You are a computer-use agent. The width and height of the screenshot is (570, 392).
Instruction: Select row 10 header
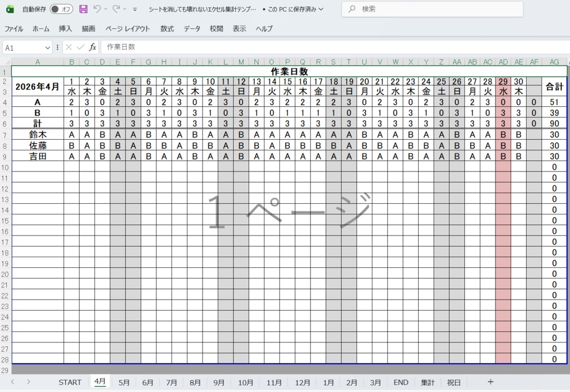[x=5, y=167]
